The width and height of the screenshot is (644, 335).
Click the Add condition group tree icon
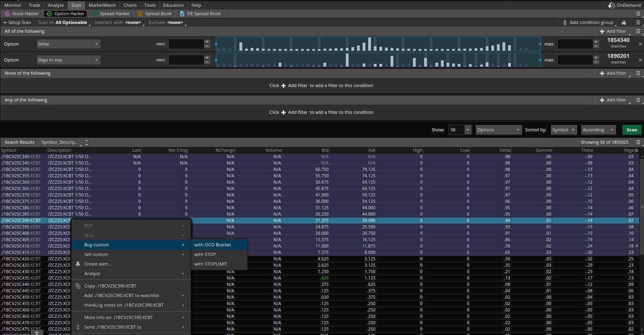pyautogui.click(x=565, y=22)
